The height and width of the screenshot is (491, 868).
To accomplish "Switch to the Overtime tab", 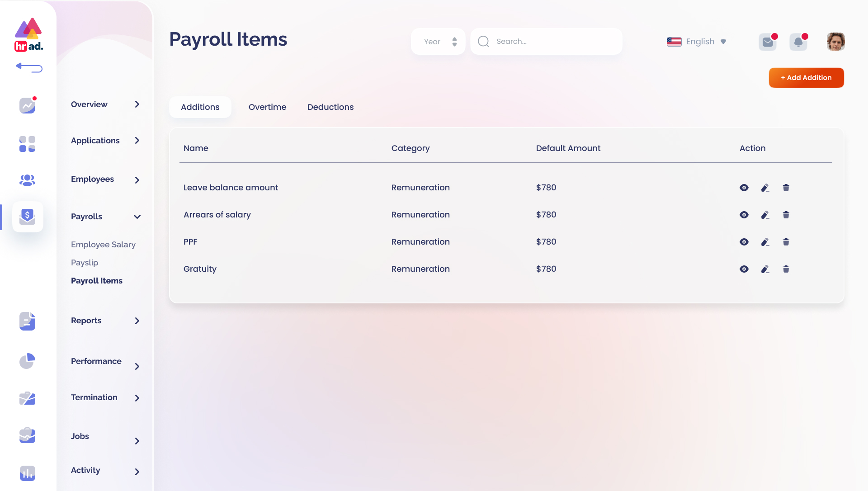I will pos(267,107).
